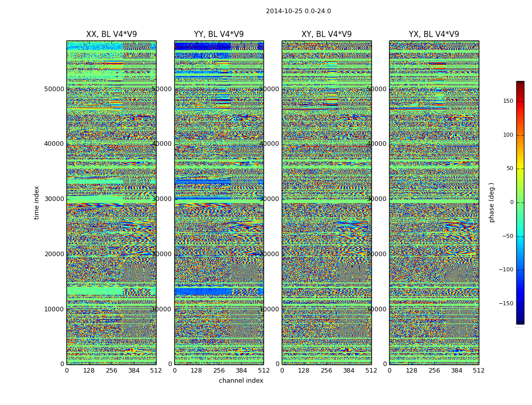532x405 pixels.
Task: Click the "YX, BL V4*V9" subplot title
Action: tap(434, 34)
